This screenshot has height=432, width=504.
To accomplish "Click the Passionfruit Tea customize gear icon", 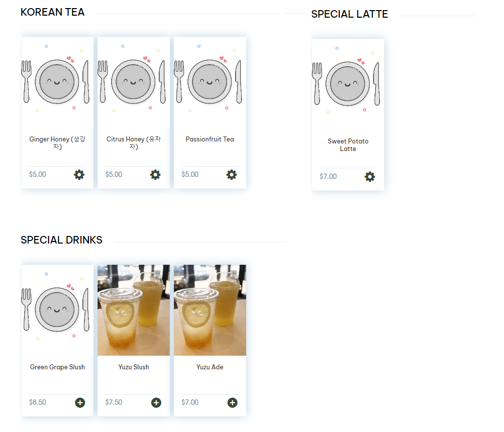I will [232, 175].
